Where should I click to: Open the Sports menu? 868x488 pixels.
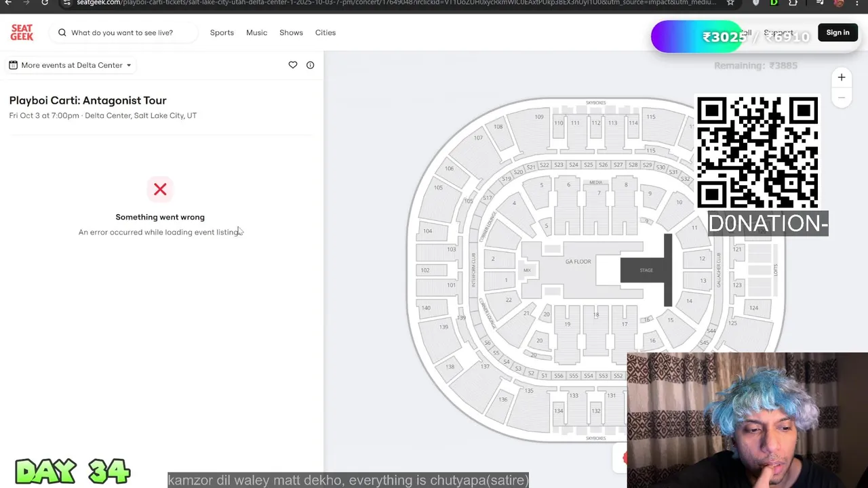coord(222,33)
